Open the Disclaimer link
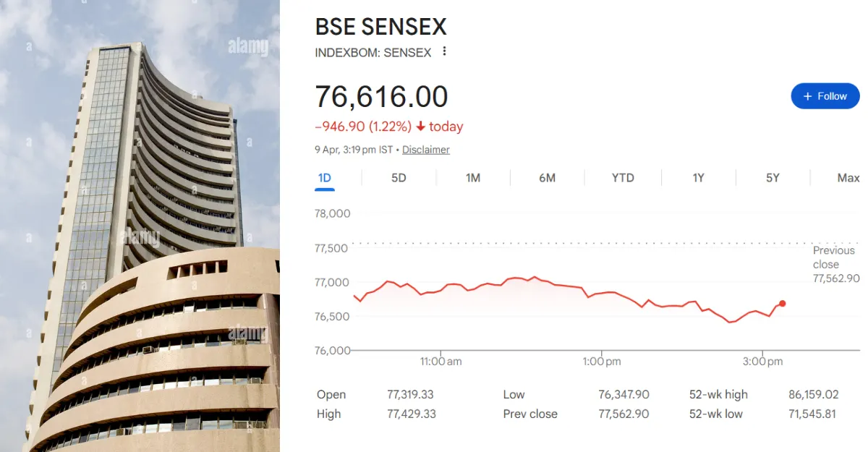868x452 pixels. point(425,150)
